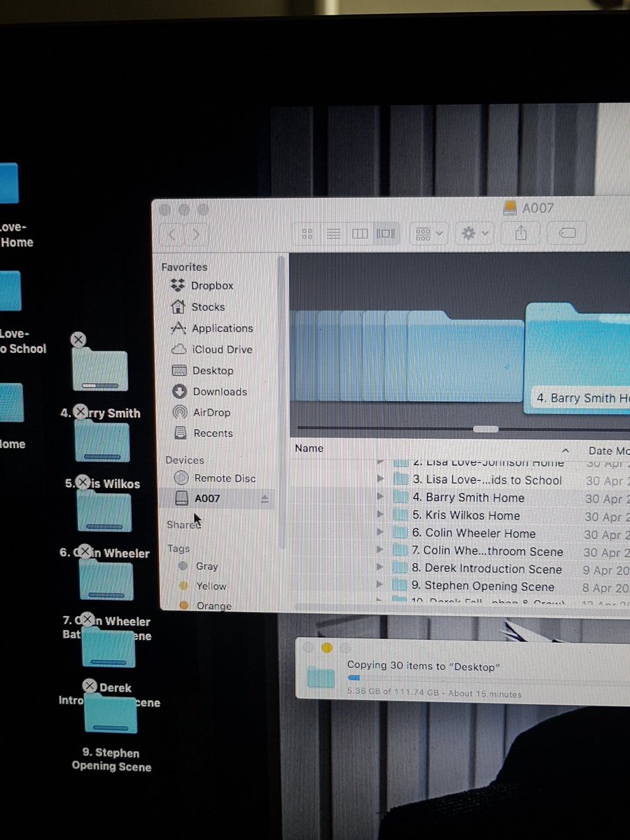Click the Cover Flow scrubber handle

(x=486, y=428)
